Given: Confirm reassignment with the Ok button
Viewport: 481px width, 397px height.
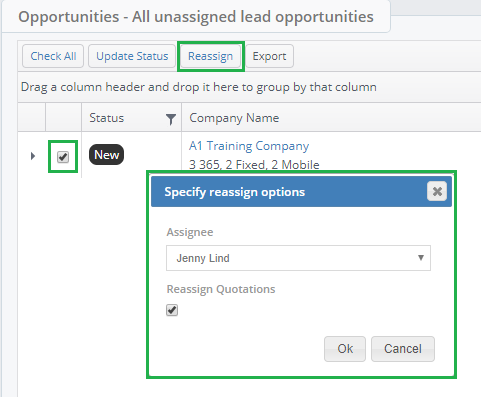Looking at the screenshot, I should (345, 349).
